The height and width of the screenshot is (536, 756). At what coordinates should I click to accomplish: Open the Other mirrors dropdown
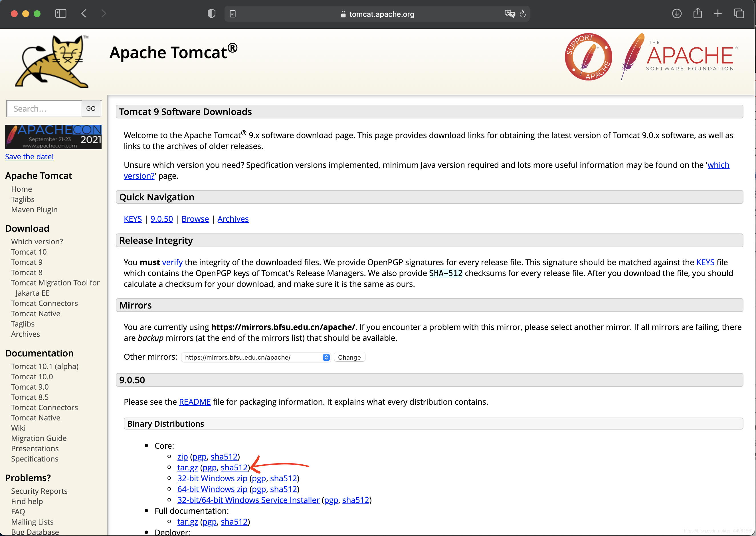326,357
